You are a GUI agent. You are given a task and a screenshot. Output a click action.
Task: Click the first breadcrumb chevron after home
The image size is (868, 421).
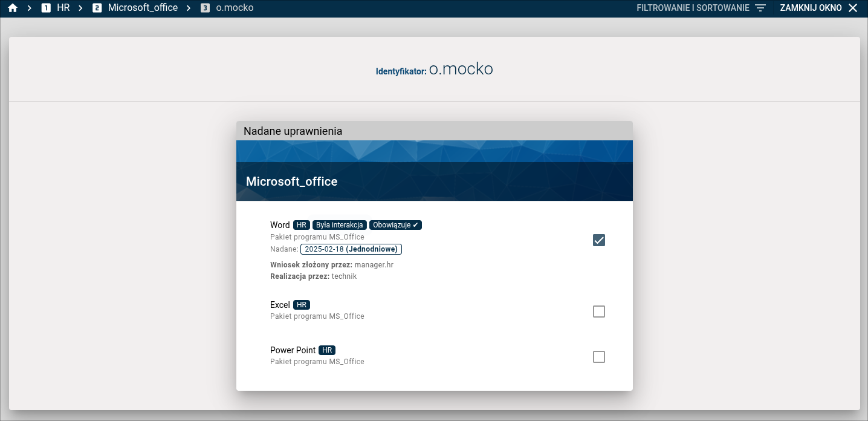pyautogui.click(x=30, y=8)
